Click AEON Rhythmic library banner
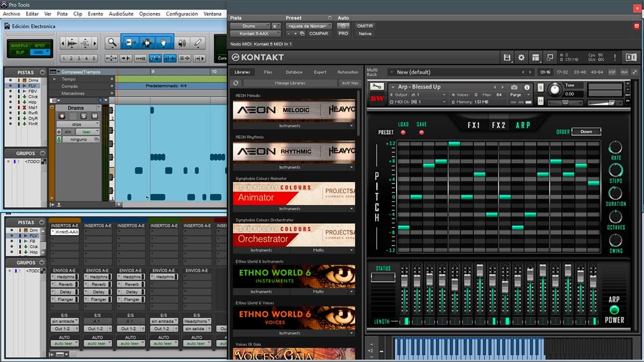This screenshot has height=362, width=644. point(294,152)
